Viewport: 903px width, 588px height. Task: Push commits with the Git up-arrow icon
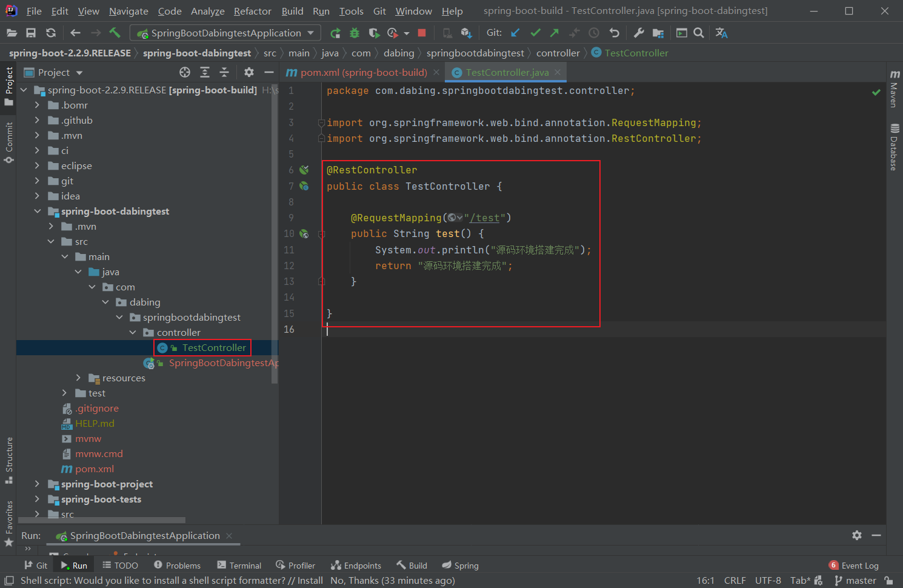point(553,33)
